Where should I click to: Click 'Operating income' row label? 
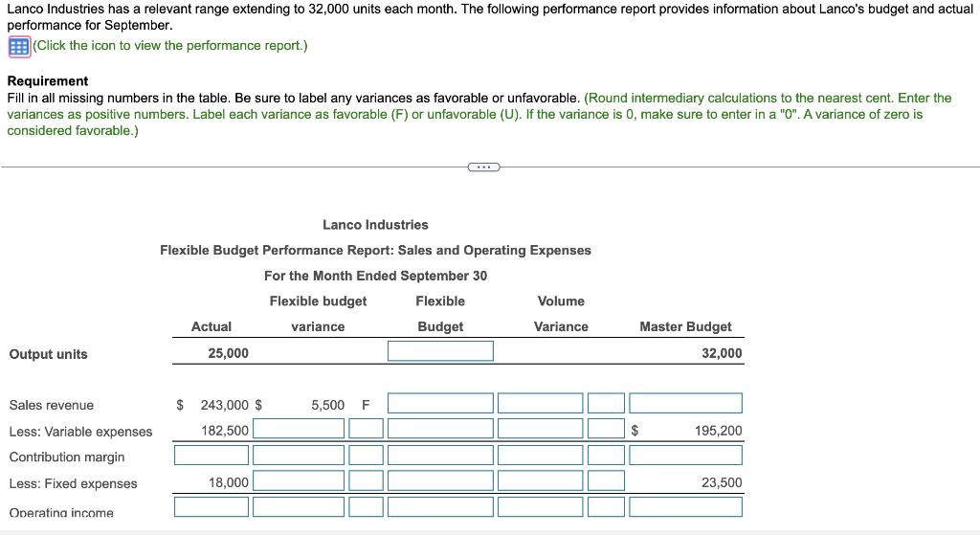pos(61,512)
